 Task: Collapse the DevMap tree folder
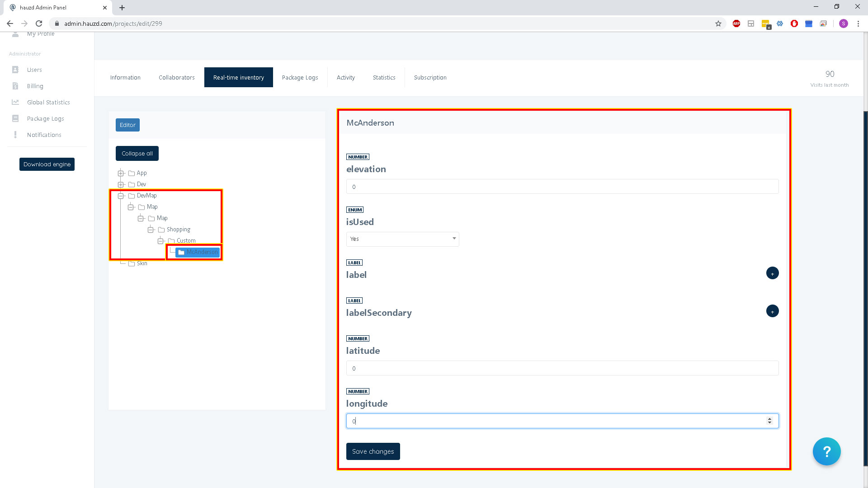pos(121,196)
